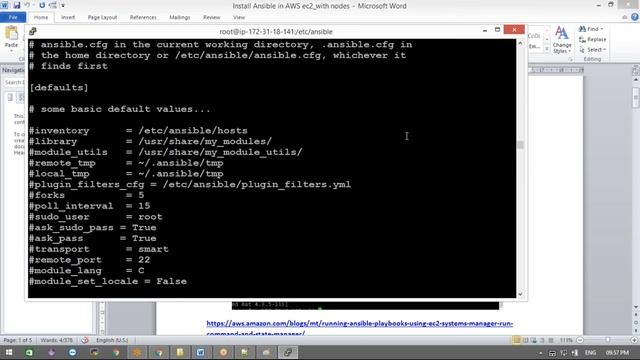This screenshot has height=360, width=640.
Task: Click the 111% zoom level button
Action: pos(566,340)
